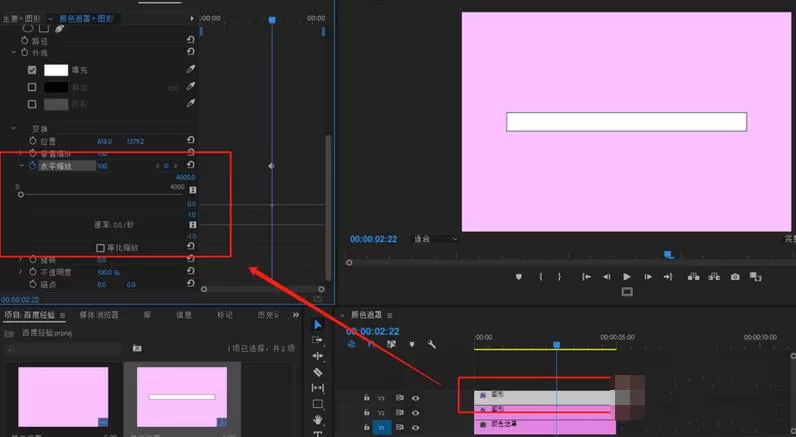Viewport: 796px width, 437px height.
Task: Open the 标记 tab
Action: (x=224, y=315)
